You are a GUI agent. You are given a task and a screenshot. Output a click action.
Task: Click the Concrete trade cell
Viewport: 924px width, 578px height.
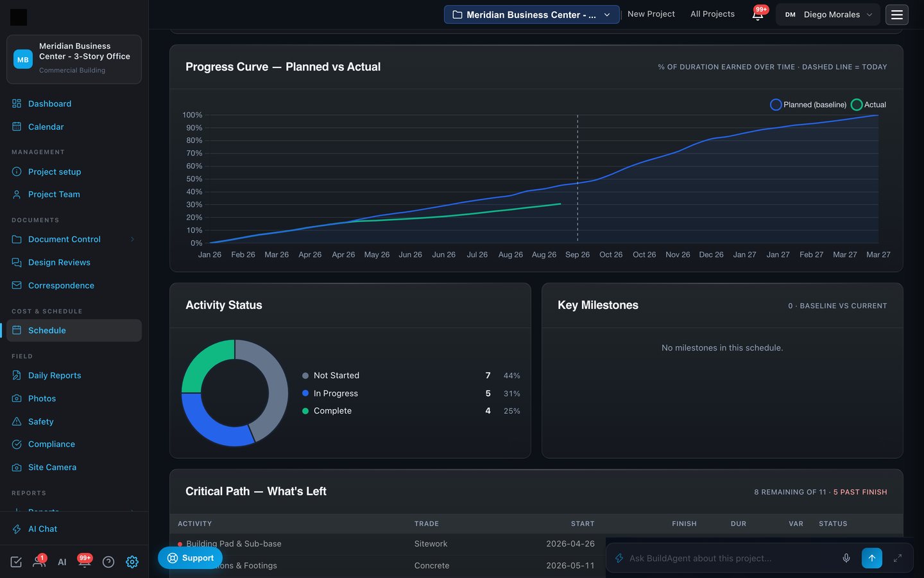[x=432, y=566]
